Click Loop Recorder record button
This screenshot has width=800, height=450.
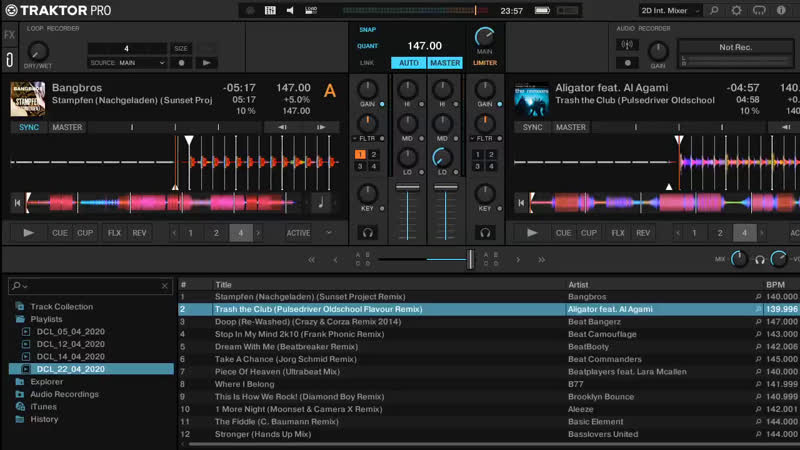click(181, 63)
